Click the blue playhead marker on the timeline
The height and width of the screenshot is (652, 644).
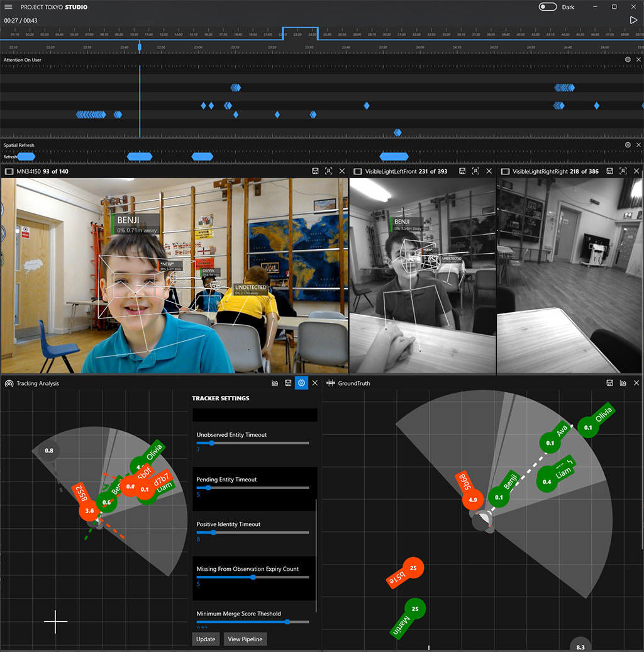(140, 46)
